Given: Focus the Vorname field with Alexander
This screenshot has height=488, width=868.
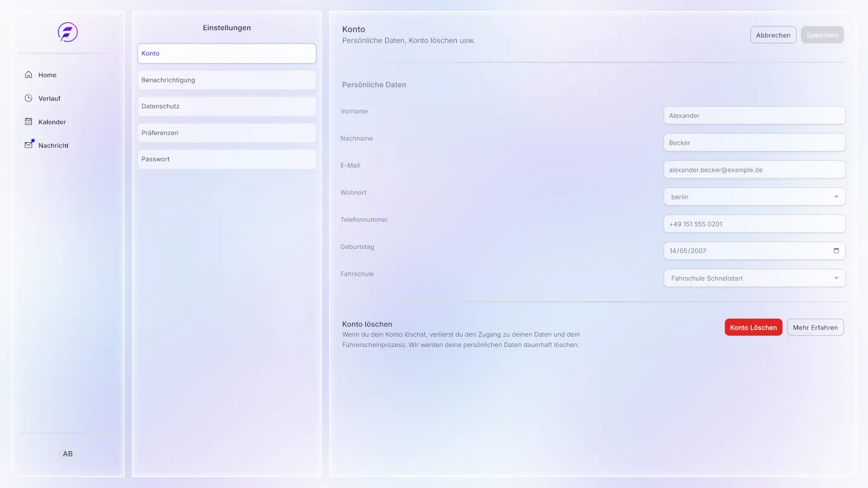Looking at the screenshot, I should click(x=755, y=116).
